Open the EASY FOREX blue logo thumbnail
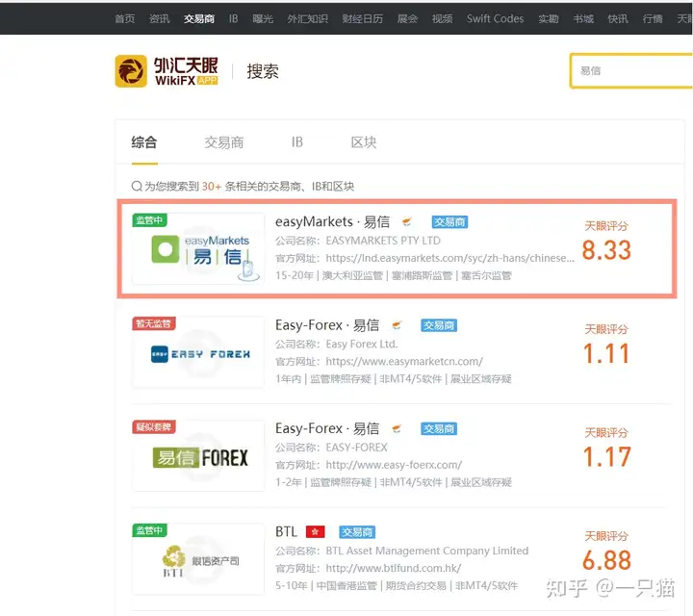The height and width of the screenshot is (616, 693). pyautogui.click(x=198, y=352)
